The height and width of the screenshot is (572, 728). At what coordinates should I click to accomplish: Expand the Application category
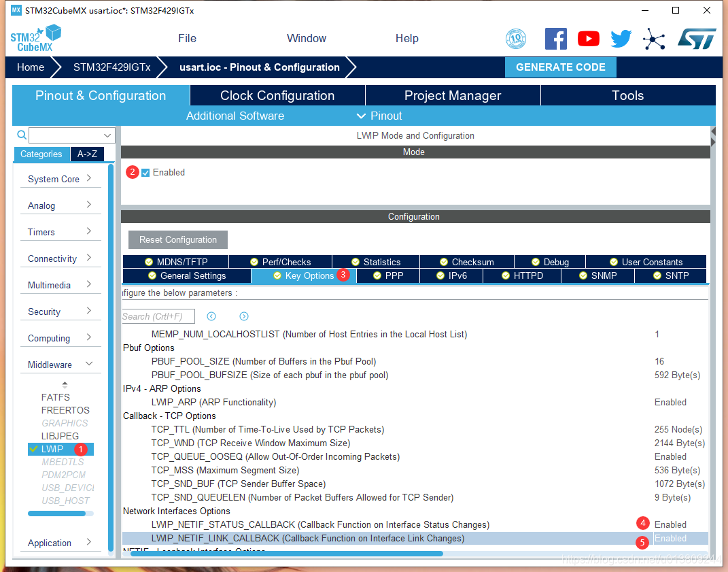click(x=60, y=543)
